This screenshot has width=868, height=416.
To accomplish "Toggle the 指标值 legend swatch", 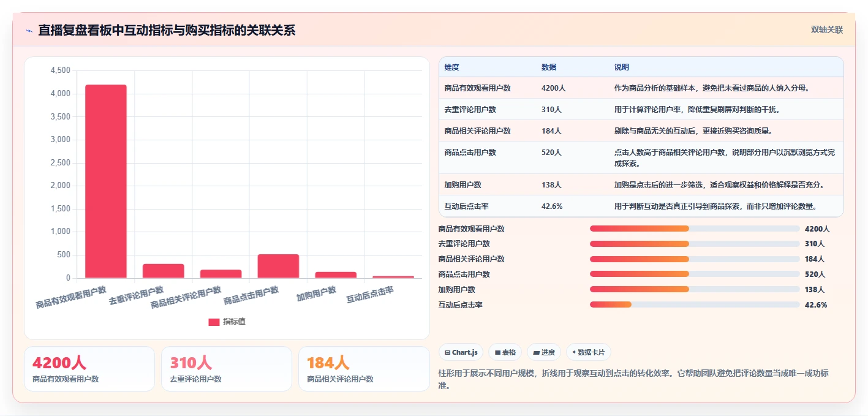I will pos(214,322).
